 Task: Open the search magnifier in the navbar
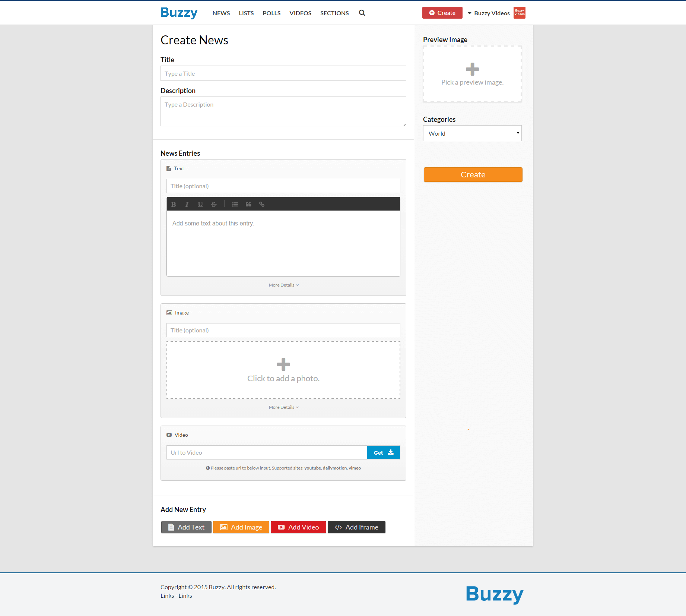[362, 13]
